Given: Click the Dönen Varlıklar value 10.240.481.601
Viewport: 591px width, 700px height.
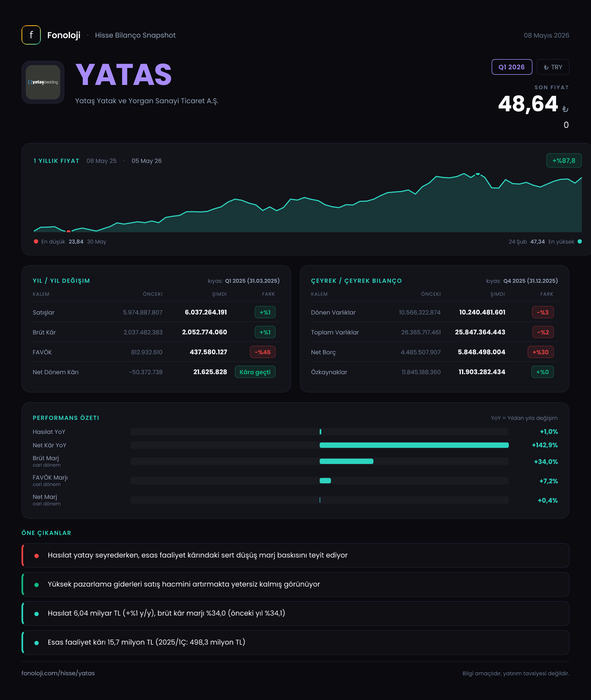Looking at the screenshot, I should 482,312.
